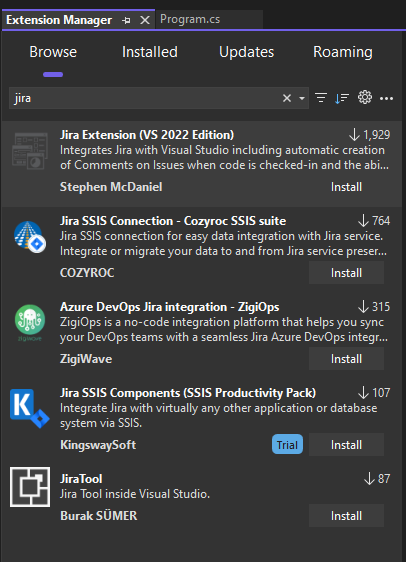The height and width of the screenshot is (562, 406).
Task: Click into the jira search field
Action: (x=145, y=98)
